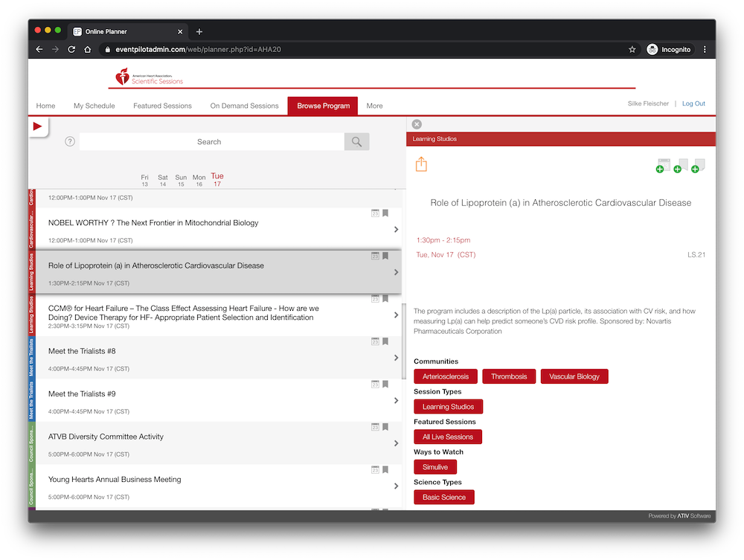Image resolution: width=744 pixels, height=560 pixels.
Task: Close the session detail panel with the X icon
Action: (x=417, y=124)
